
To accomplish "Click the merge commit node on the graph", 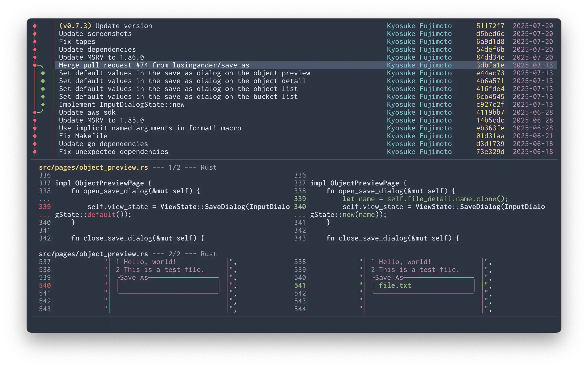I will point(35,65).
